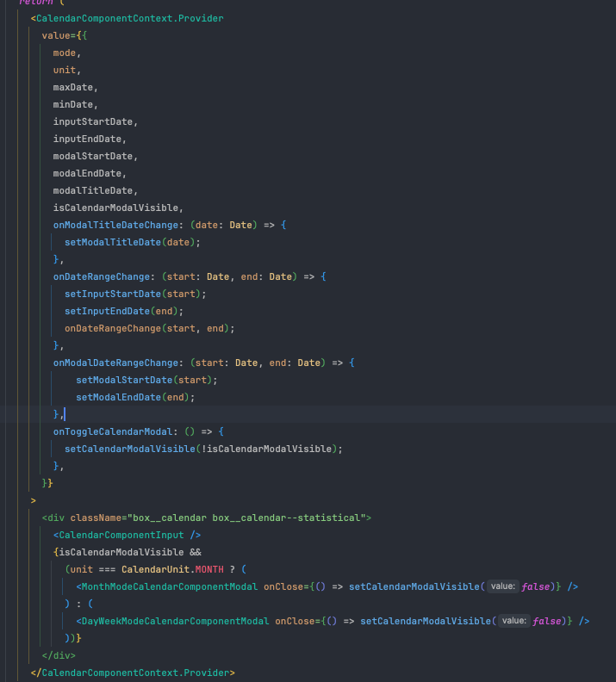This screenshot has height=682, width=616.
Task: Click the 'maxDate,' property line
Action: pos(76,88)
